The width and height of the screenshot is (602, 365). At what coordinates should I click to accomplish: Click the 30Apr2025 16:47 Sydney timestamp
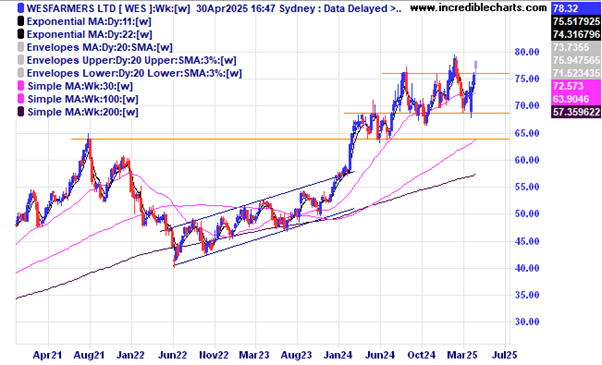coord(256,8)
